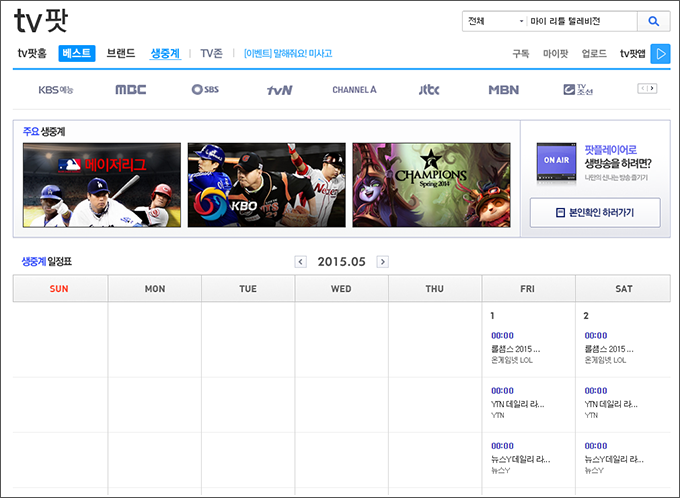Click the 2015.05 month label
Image resolution: width=680 pixels, height=498 pixels.
tap(341, 262)
